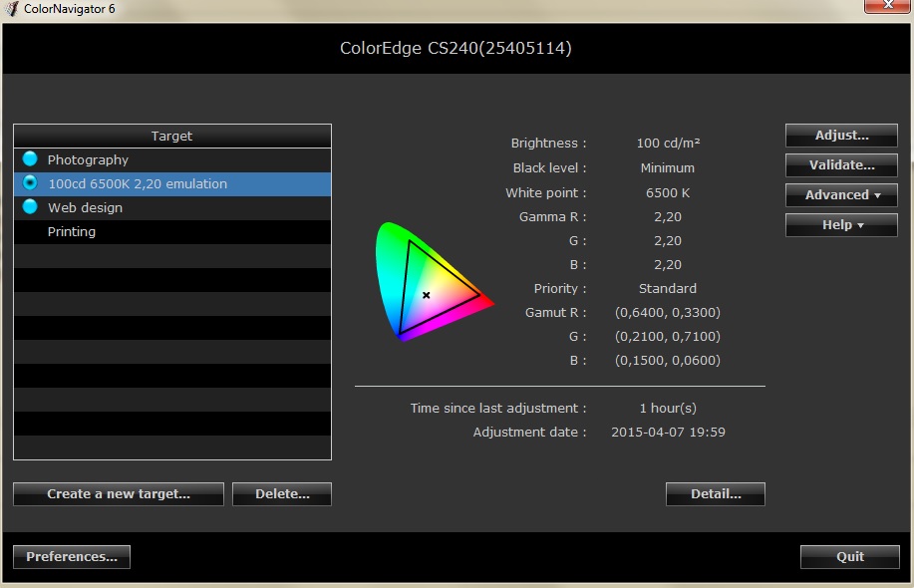Click the blue icon beside Web design
Viewport: 914px width, 588px height.
(30, 207)
